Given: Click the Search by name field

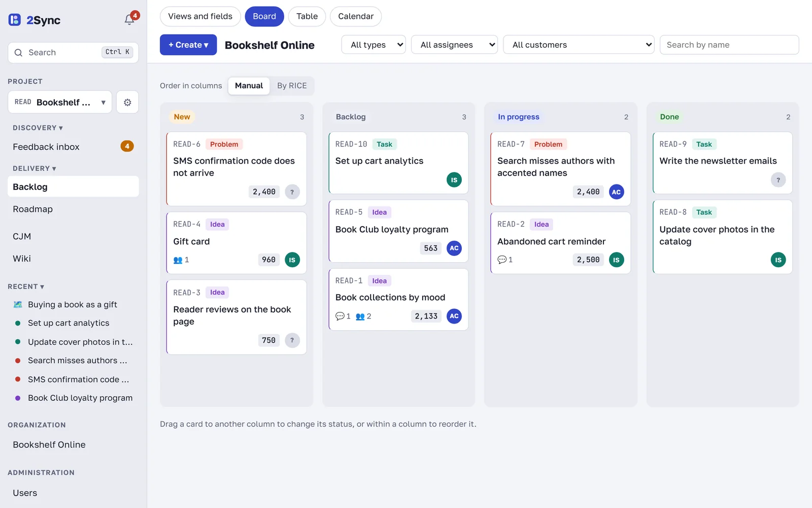Looking at the screenshot, I should tap(729, 45).
